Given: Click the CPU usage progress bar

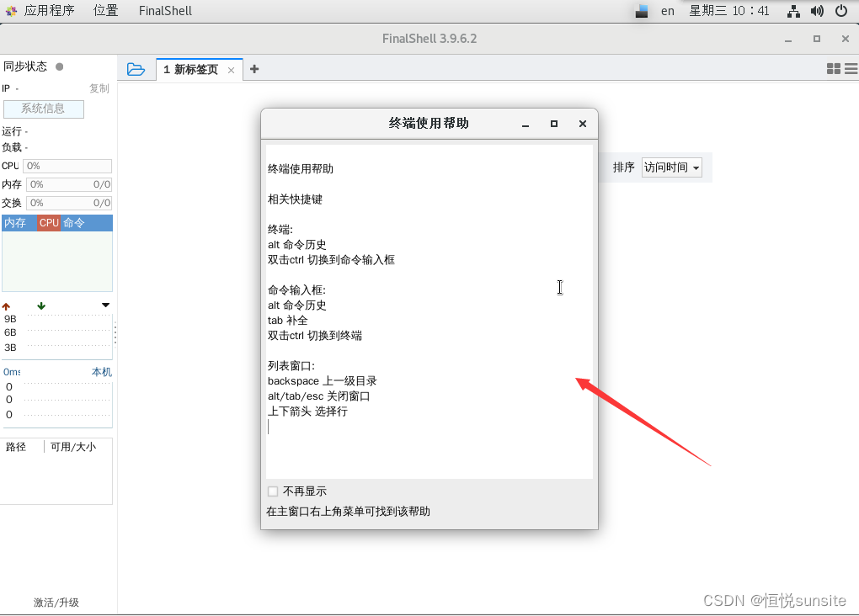Looking at the screenshot, I should [67, 166].
